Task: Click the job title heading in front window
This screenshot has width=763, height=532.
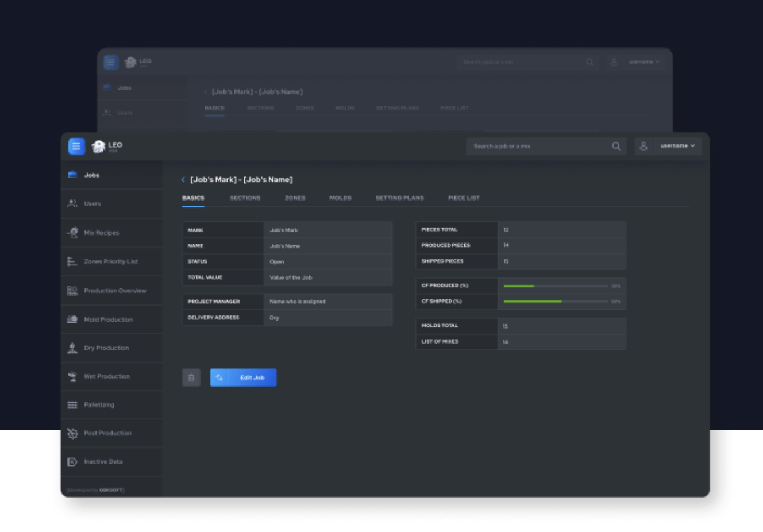Action: click(x=241, y=180)
